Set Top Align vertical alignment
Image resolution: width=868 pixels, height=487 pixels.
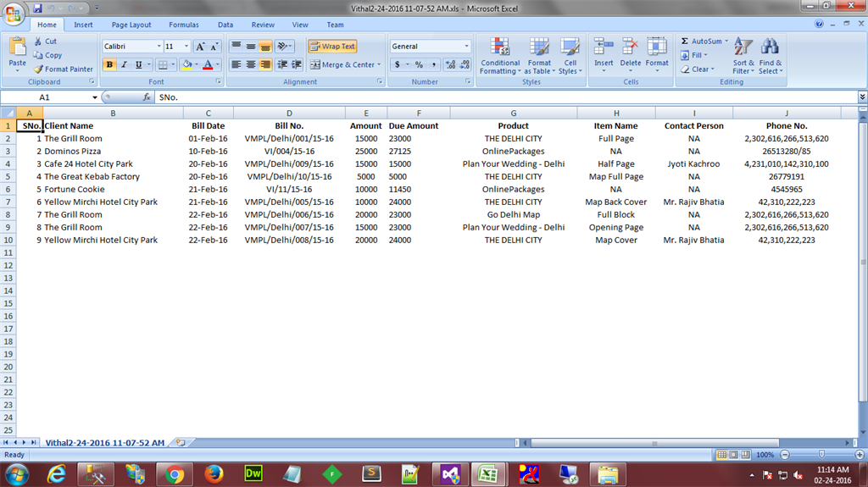pos(236,47)
